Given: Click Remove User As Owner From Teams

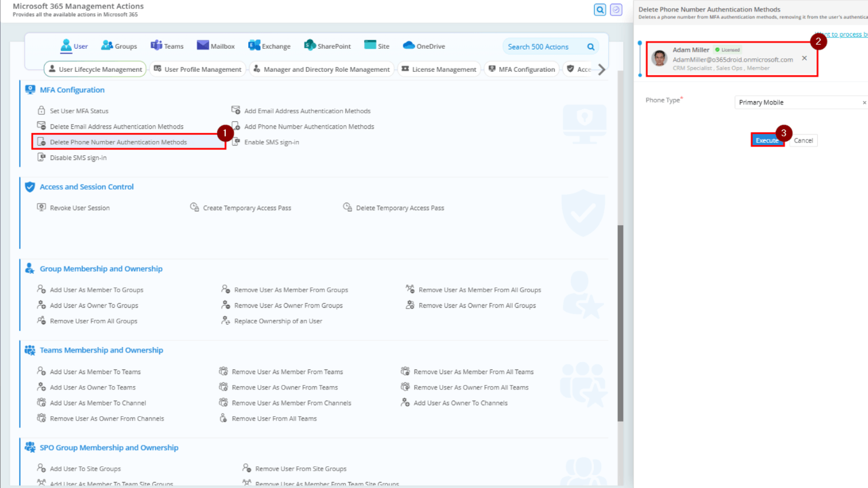Looking at the screenshot, I should pyautogui.click(x=279, y=388).
